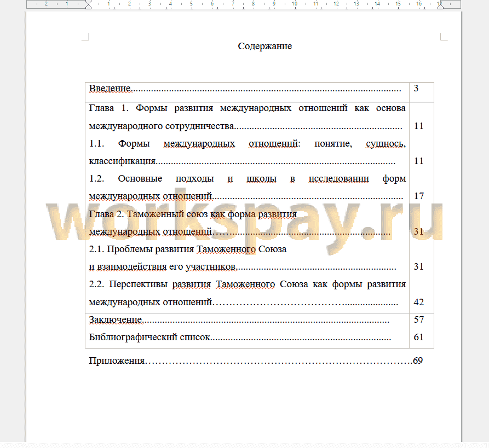This screenshot has height=448, width=489.
Task: Select the left indent marker on the ruler
Action: tap(88, 5)
